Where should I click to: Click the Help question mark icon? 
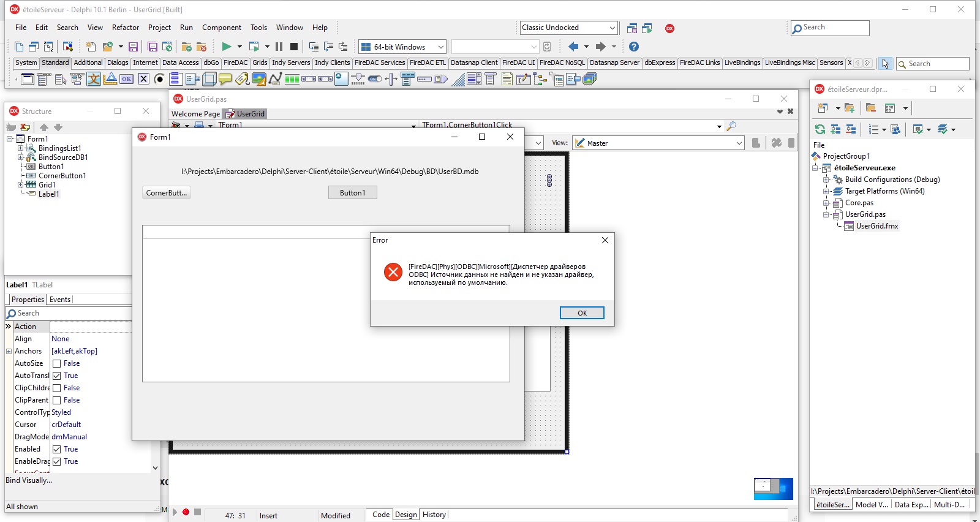634,47
